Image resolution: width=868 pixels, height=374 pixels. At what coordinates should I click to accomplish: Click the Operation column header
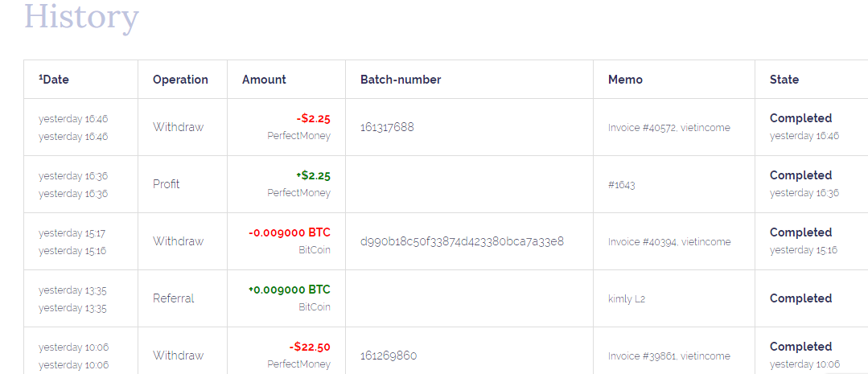180,80
